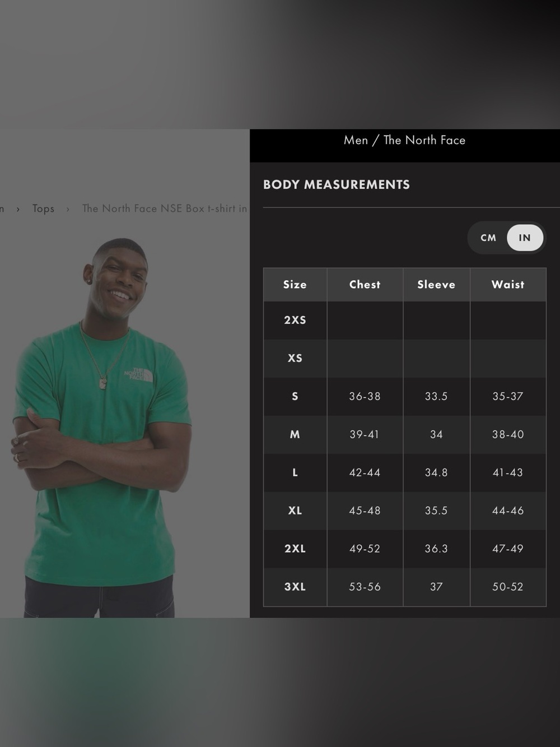Click the BODY MEASUREMENTS heading
The image size is (560, 747).
point(337,184)
